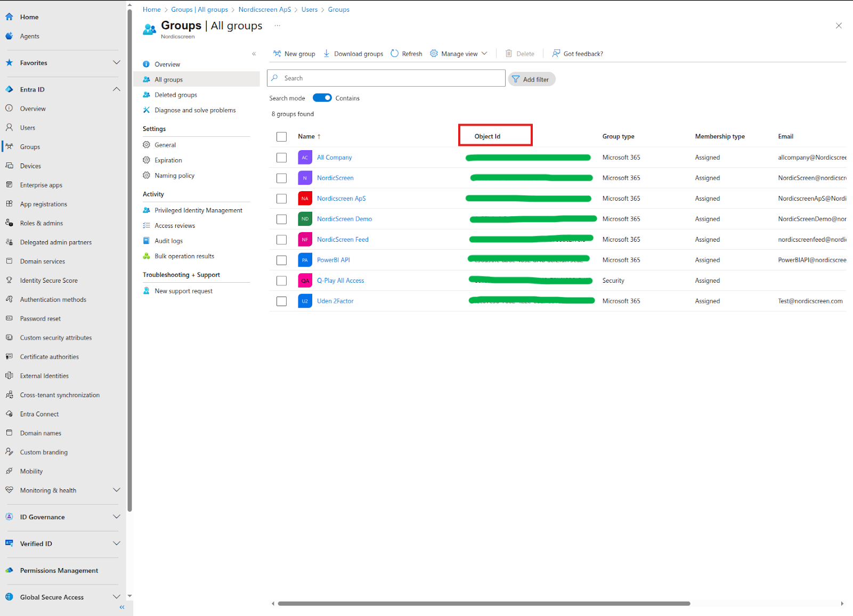Toggle the Search mode Contains switch

click(322, 98)
